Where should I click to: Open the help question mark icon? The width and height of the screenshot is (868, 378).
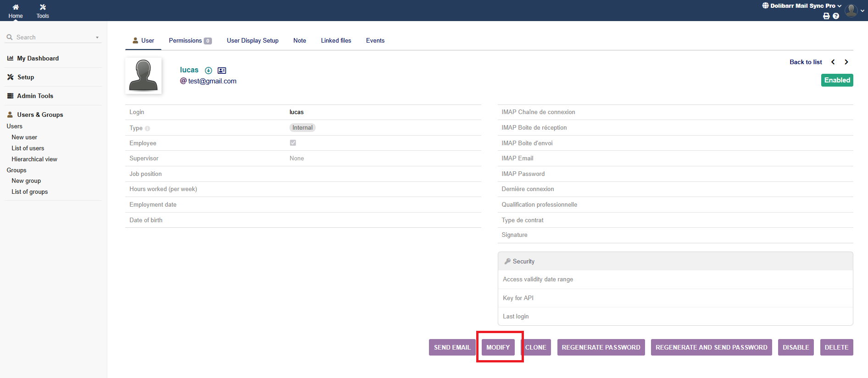(836, 16)
